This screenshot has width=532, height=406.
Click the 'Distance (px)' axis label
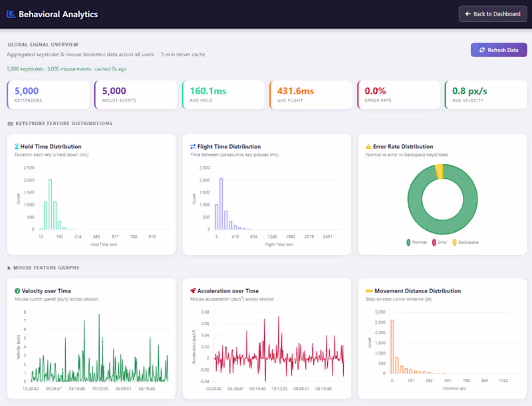pyautogui.click(x=455, y=388)
